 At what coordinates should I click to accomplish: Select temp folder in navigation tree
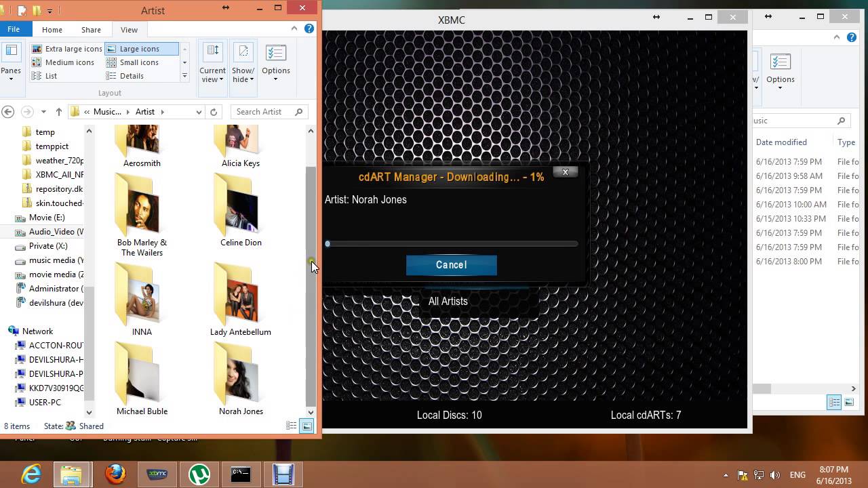click(45, 132)
